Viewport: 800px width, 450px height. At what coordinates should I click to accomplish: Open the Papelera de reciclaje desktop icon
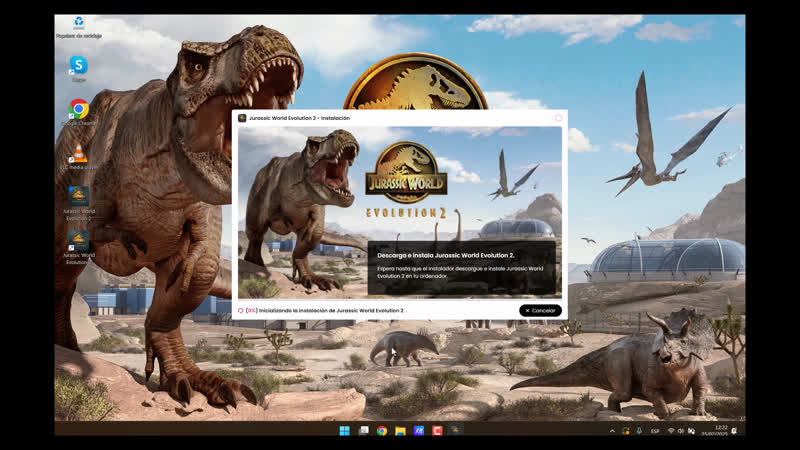click(x=79, y=28)
